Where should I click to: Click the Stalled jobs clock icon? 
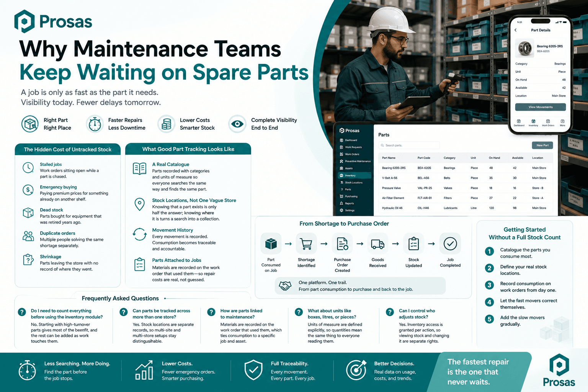(28, 168)
